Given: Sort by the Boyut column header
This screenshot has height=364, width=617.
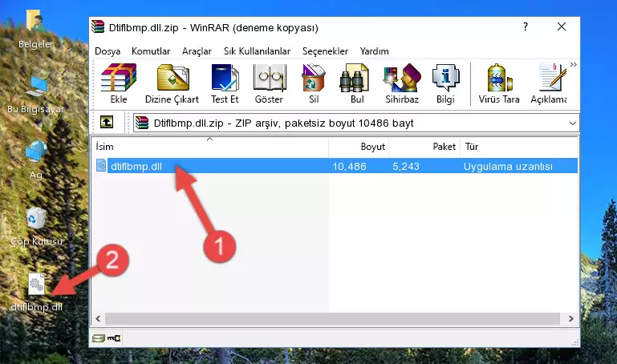Looking at the screenshot, I should tap(359, 147).
